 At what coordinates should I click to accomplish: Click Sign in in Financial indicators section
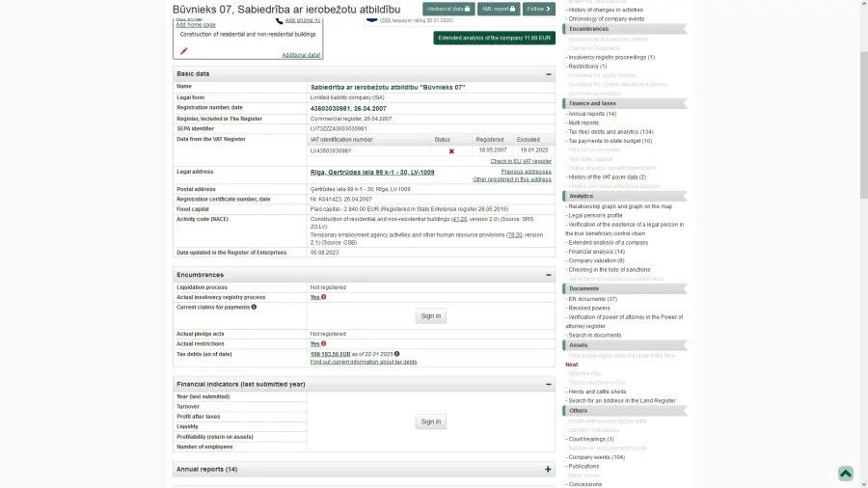click(x=431, y=421)
